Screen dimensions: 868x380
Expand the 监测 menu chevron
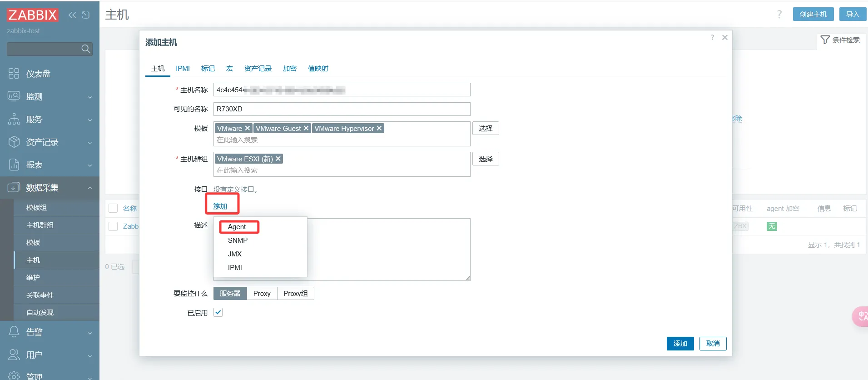point(90,97)
